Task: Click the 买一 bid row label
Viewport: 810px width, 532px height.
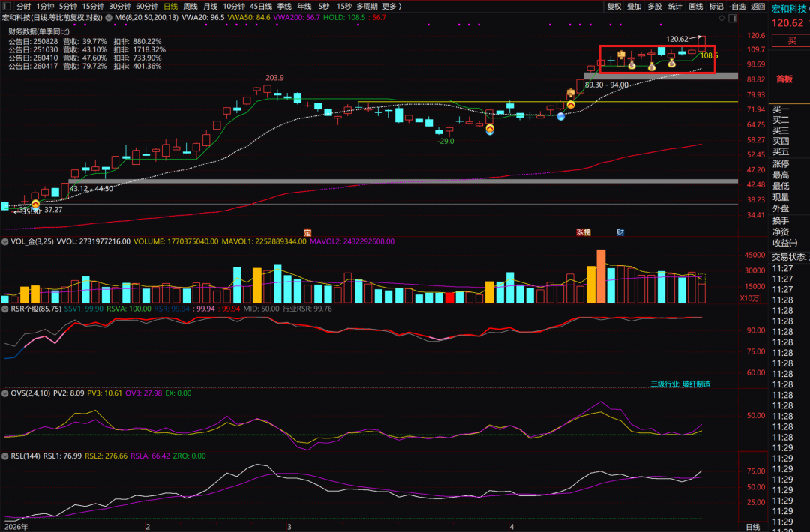Action: [781, 109]
